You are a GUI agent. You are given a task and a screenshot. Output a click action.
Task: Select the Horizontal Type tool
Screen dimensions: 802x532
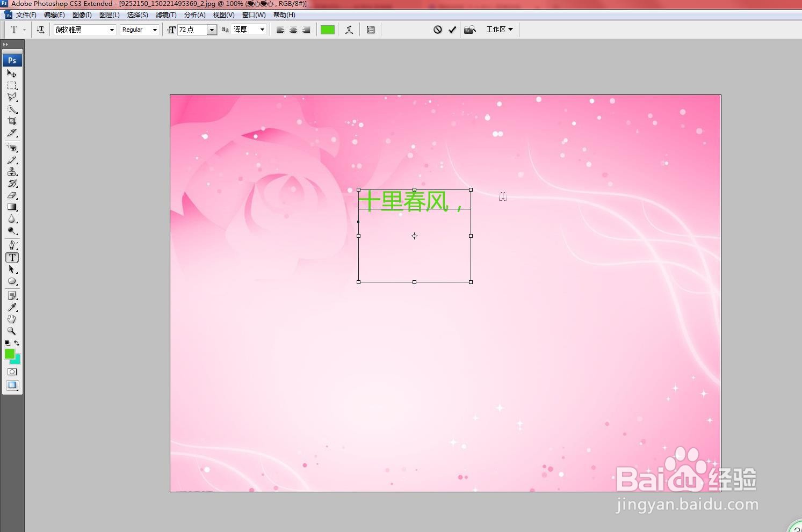pos(12,257)
